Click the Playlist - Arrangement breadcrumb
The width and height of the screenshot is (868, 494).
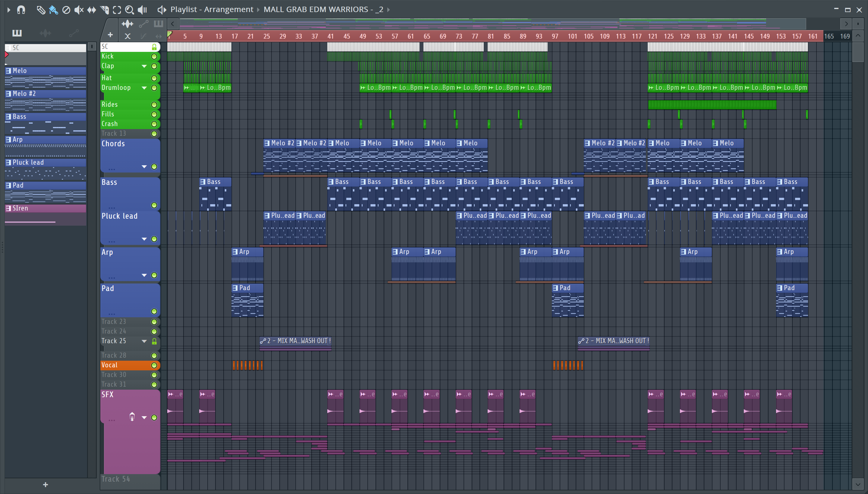[x=212, y=10]
